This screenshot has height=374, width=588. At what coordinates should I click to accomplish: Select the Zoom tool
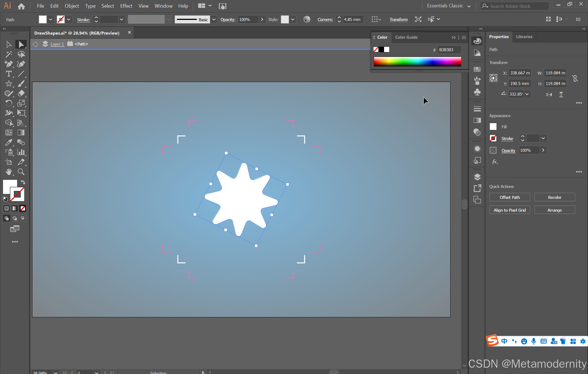21,172
